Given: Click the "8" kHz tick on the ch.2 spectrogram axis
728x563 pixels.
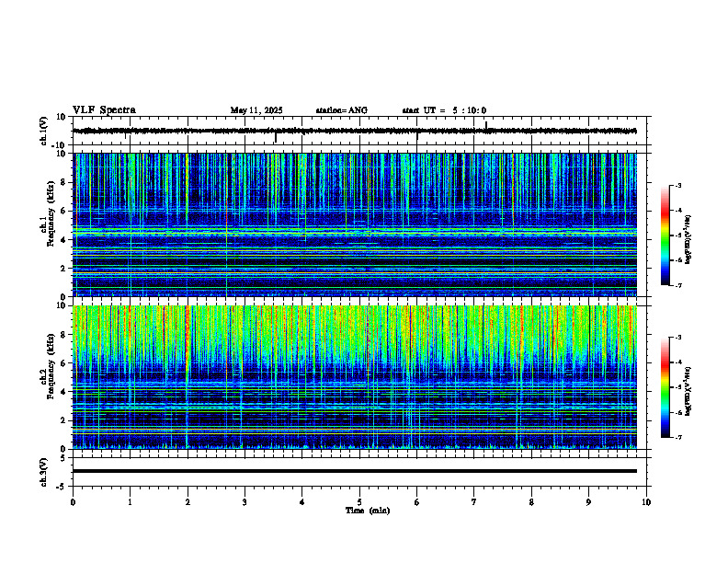Looking at the screenshot, I should pos(64,335).
